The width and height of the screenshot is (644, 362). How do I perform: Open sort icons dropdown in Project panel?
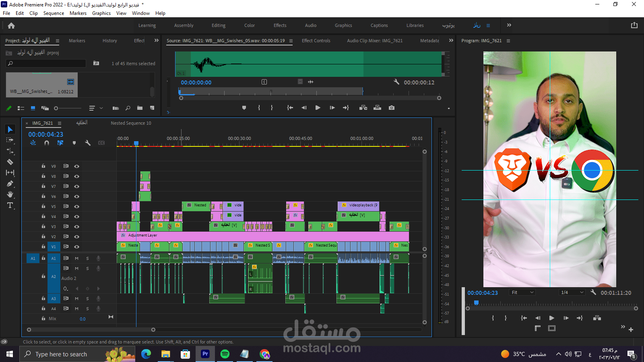pyautogui.click(x=95, y=108)
